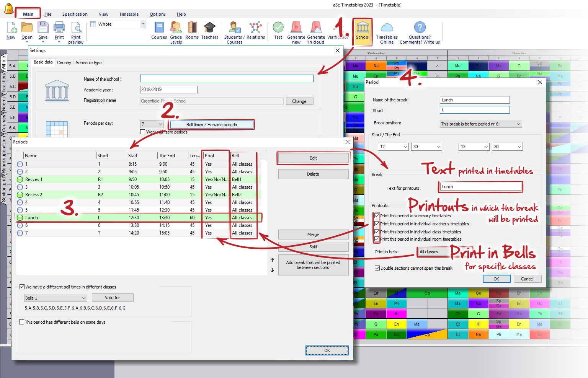588x378 pixels.
Task: Open the end hour dropdown showing 13
Action: [474, 147]
